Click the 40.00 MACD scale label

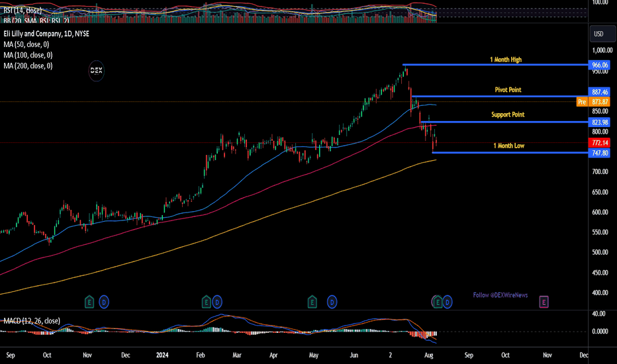(x=599, y=314)
